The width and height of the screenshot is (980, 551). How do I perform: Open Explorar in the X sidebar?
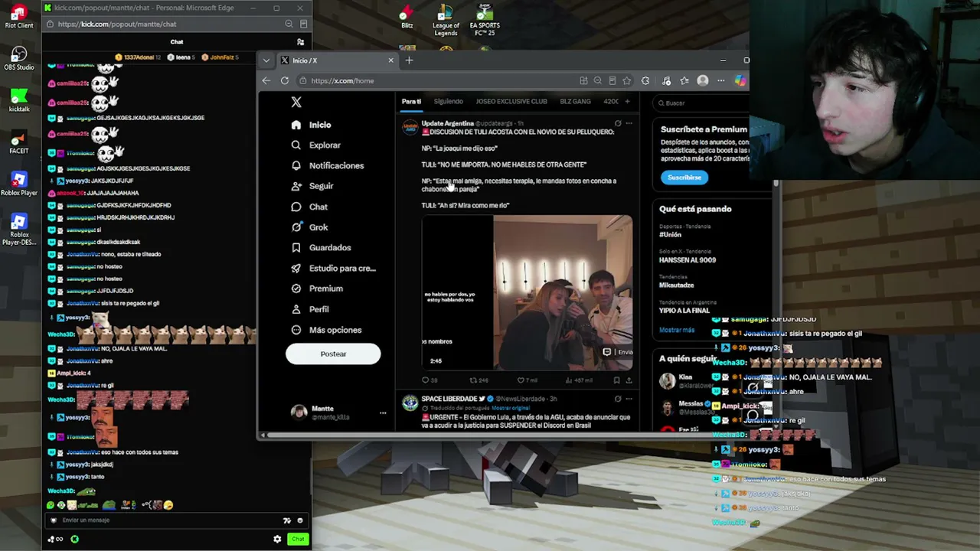(316, 145)
